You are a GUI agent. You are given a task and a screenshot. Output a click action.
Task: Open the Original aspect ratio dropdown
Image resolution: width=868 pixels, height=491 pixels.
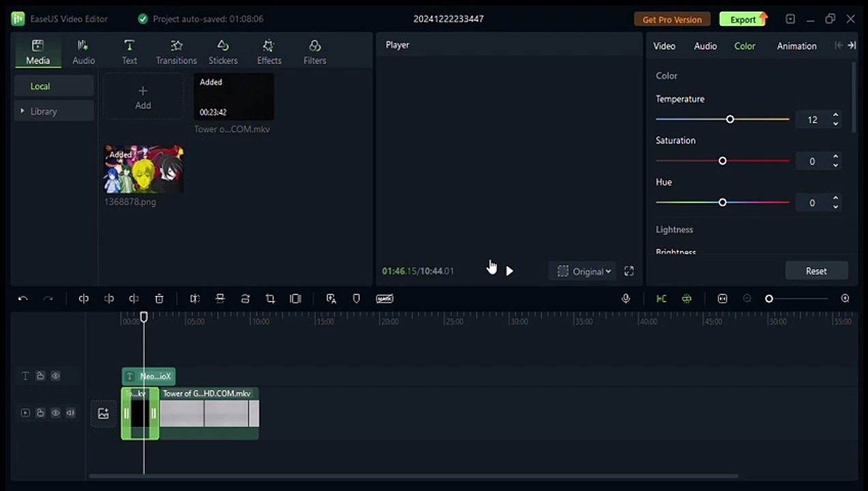click(584, 271)
